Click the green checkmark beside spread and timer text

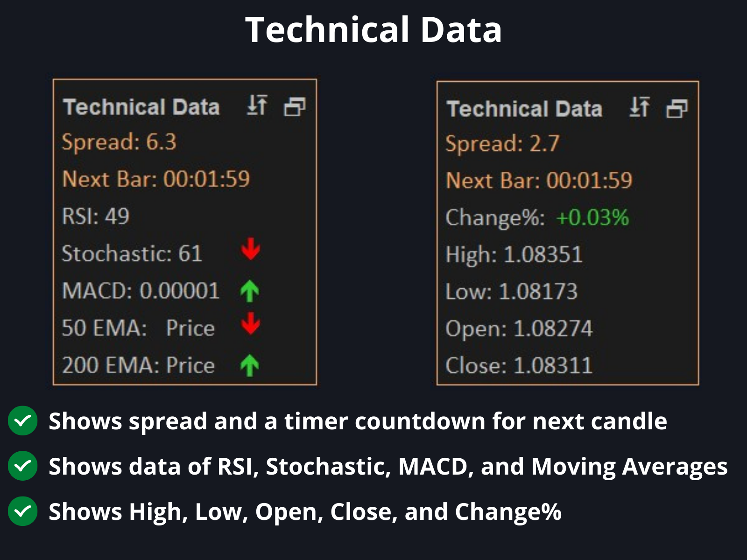tap(22, 421)
